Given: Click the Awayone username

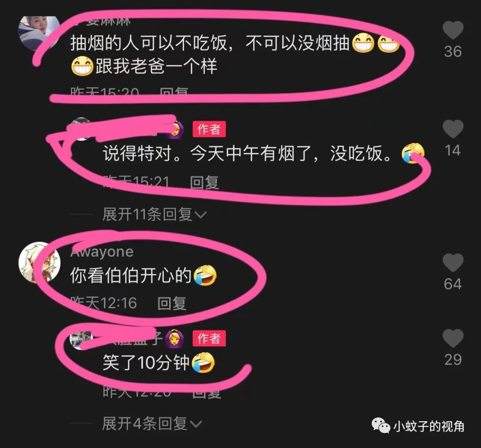Looking at the screenshot, I should [x=102, y=252].
